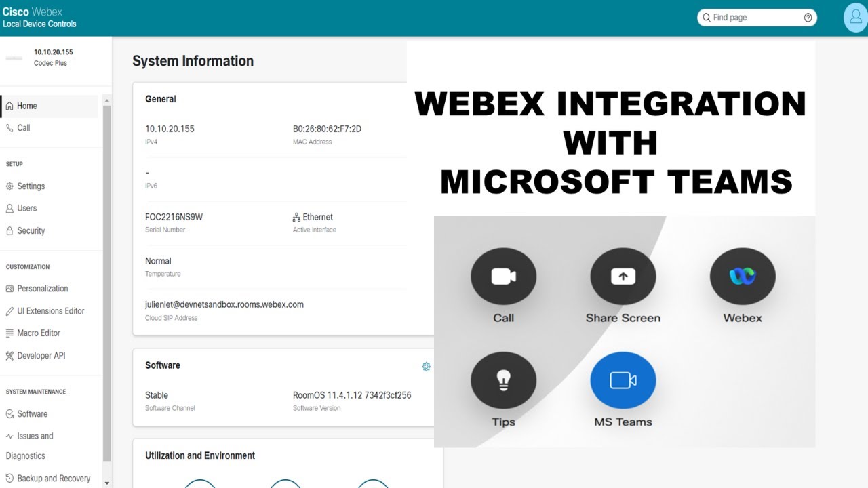Viewport: 868px width, 488px height.
Task: Click the Users person icon
Action: 9,209
